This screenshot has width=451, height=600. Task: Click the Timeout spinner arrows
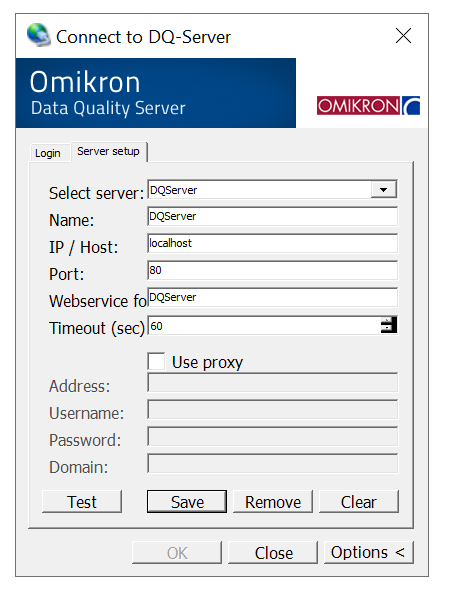389,325
